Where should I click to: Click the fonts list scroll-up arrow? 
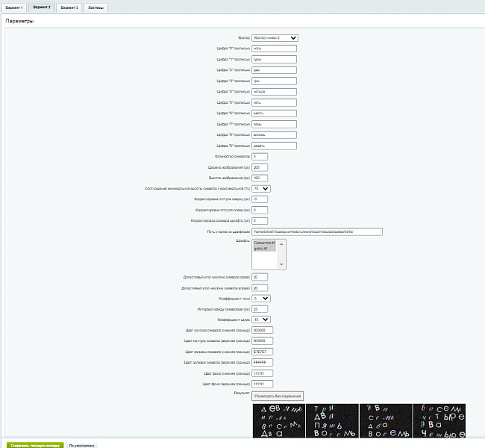[x=281, y=244]
